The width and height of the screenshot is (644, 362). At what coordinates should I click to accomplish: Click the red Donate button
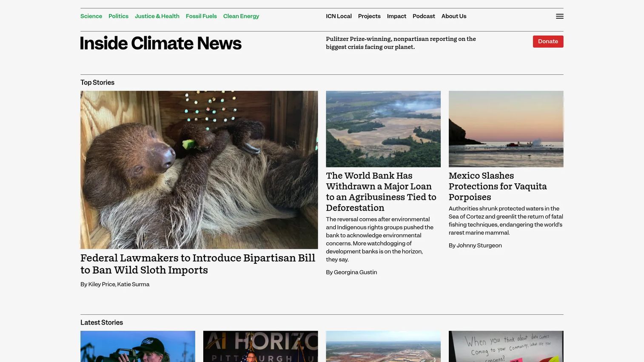coord(548,41)
